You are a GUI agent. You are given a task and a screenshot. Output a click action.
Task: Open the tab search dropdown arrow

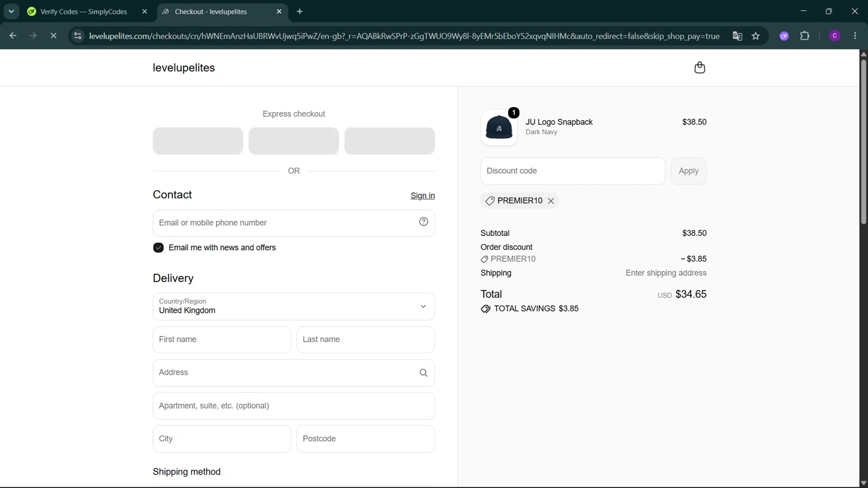point(11,12)
